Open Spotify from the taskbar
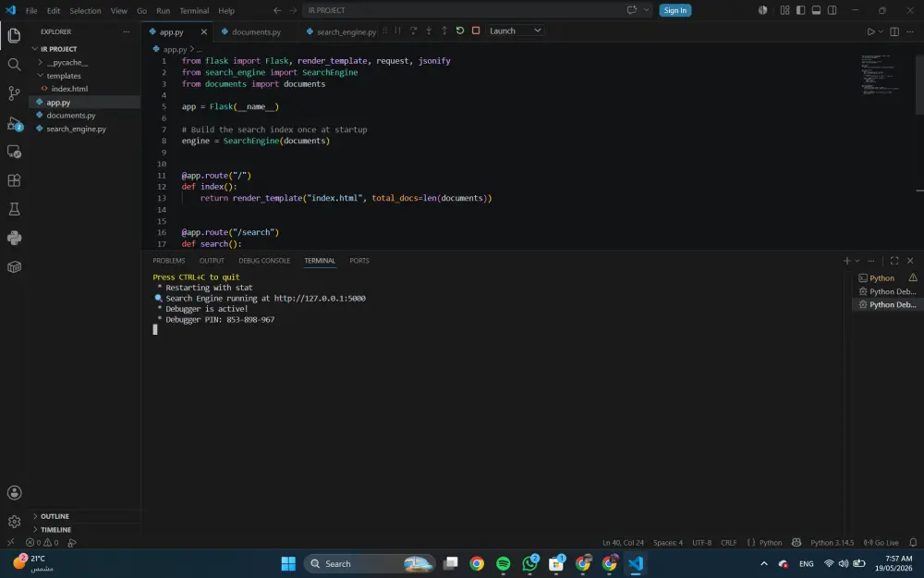The height and width of the screenshot is (578, 924). (x=504, y=564)
